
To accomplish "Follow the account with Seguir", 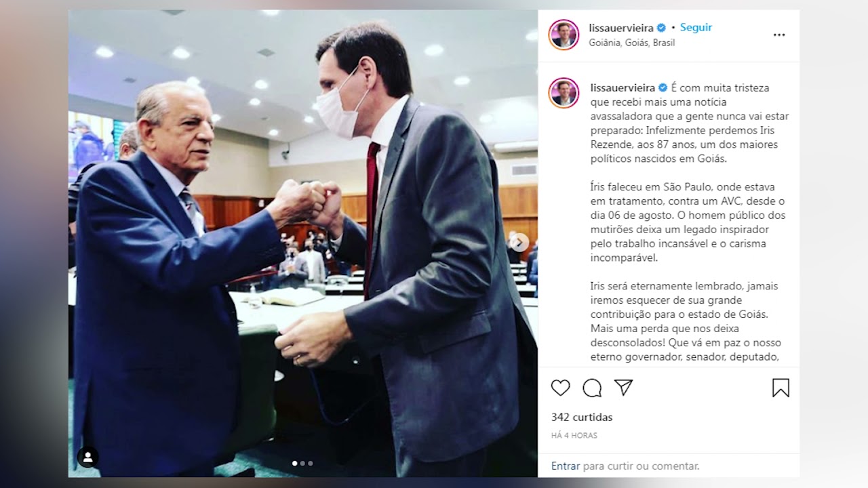I will (x=696, y=28).
